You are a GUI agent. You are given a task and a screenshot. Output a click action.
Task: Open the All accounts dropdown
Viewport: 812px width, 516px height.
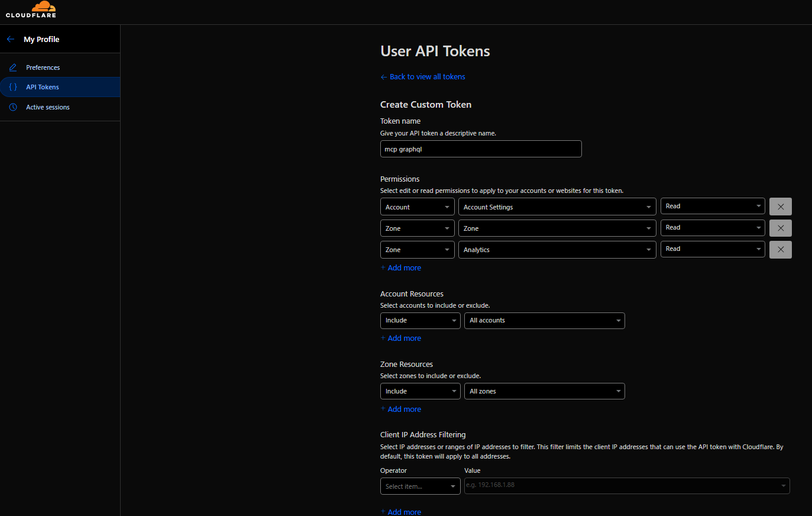click(544, 321)
